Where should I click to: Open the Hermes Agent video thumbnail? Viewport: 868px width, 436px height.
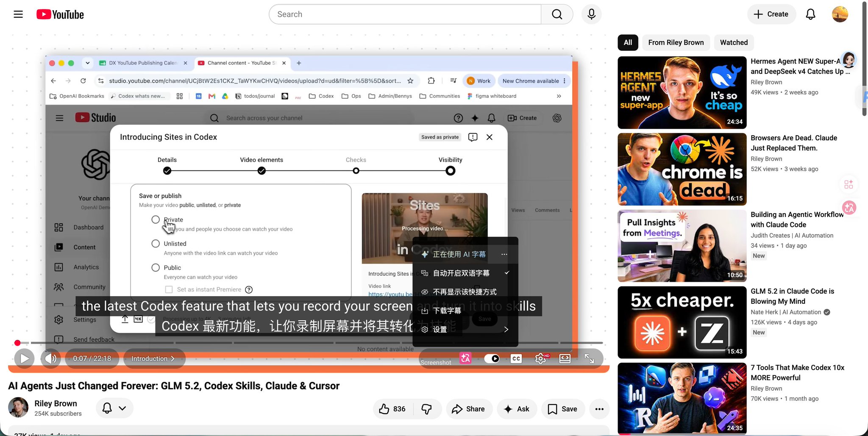[682, 92]
